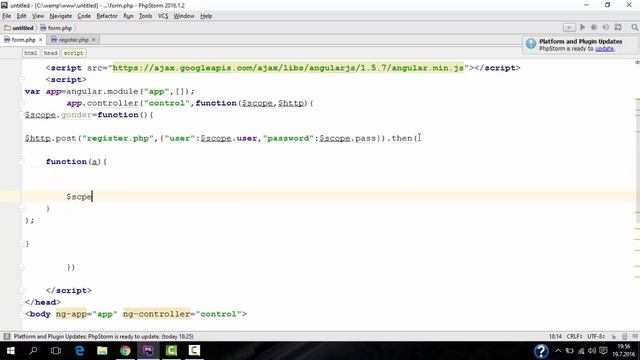The image size is (640, 360).
Task: Open the white Camtasia recorder taskbar icon
Action: pyautogui.click(x=194, y=351)
